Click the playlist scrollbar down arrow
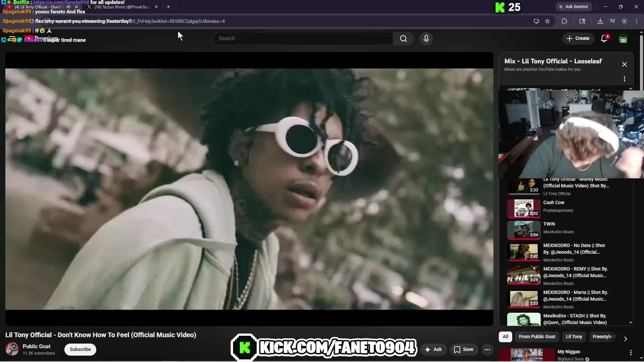This screenshot has width=644, height=362. pyautogui.click(x=631, y=323)
